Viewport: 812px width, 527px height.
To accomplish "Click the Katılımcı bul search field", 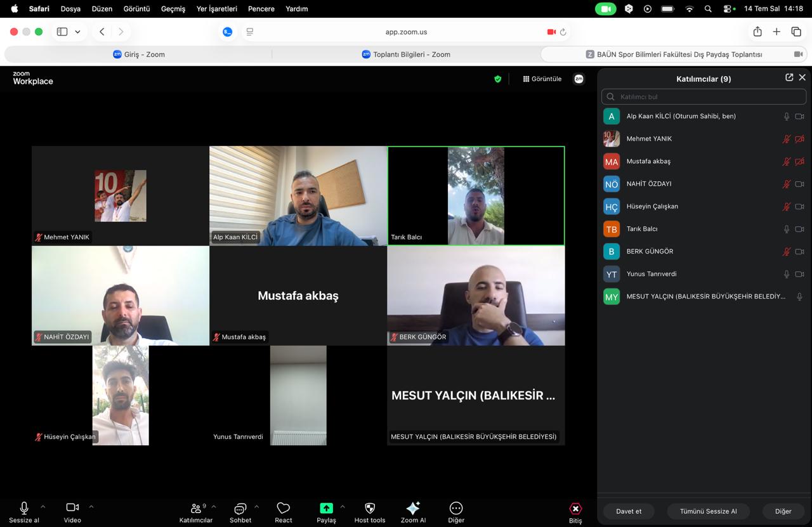I will (x=704, y=97).
